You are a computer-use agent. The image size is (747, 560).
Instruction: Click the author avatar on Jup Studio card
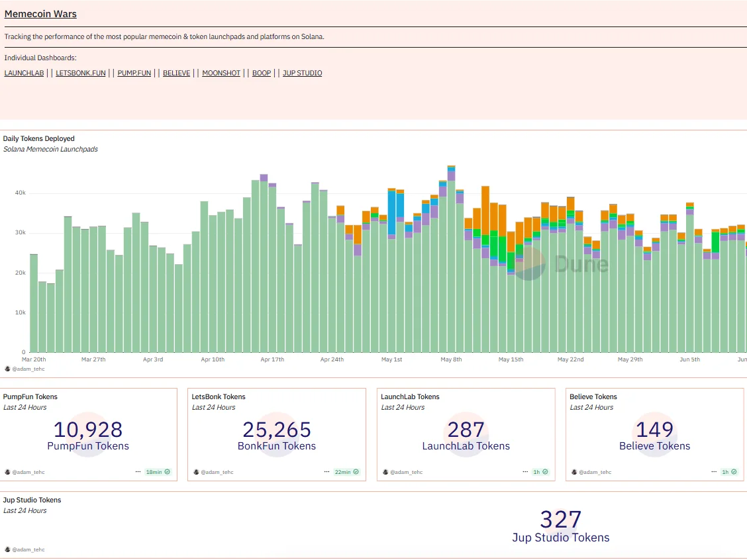pos(7,549)
